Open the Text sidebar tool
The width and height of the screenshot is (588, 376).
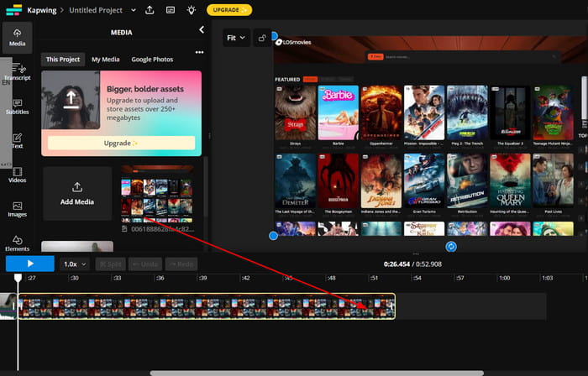pyautogui.click(x=18, y=140)
